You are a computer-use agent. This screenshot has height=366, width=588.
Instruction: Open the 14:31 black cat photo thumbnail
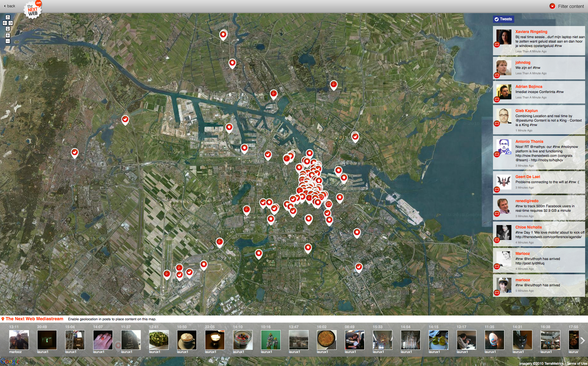[522, 340]
